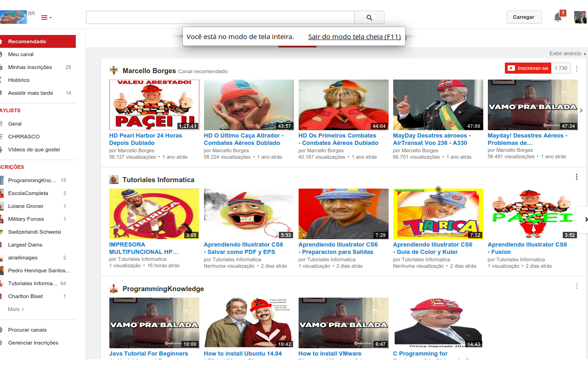This screenshot has height=368, width=588.
Task: Play Illustrator CS6 Guia de Color thumbnail
Action: [x=438, y=214]
